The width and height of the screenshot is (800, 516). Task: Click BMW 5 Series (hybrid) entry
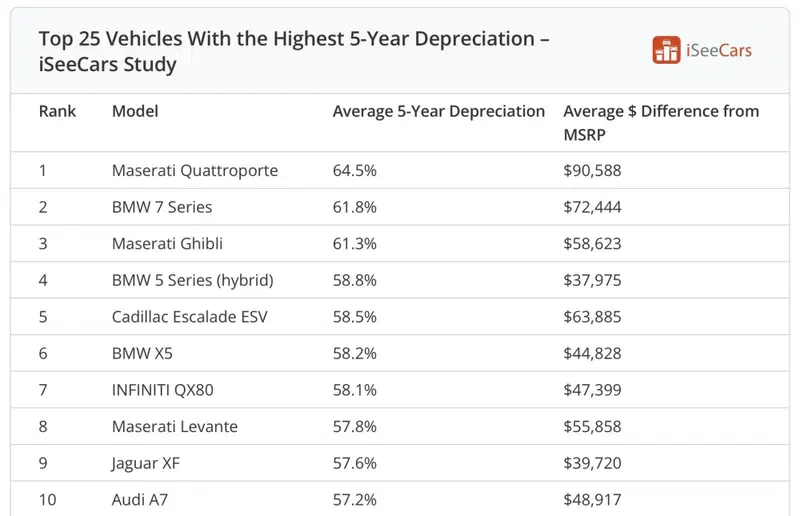193,280
